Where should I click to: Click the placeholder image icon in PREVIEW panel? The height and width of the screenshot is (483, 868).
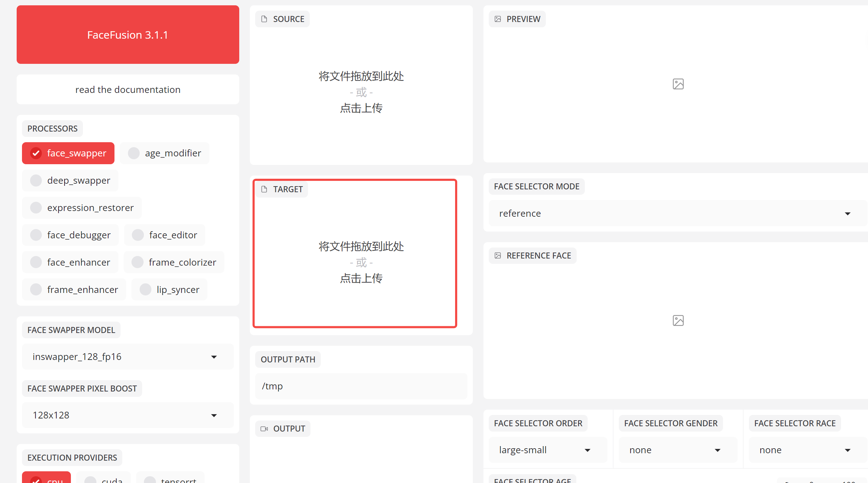pyautogui.click(x=678, y=84)
